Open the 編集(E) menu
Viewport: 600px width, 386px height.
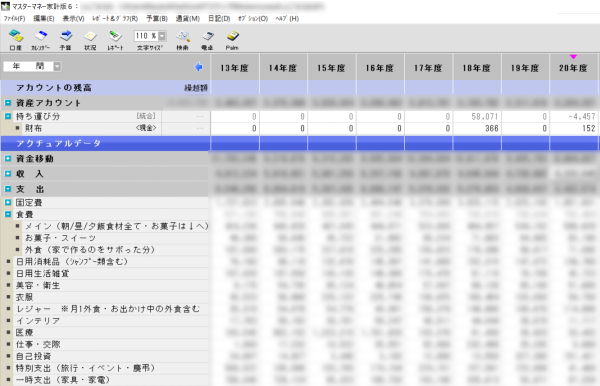pyautogui.click(x=44, y=18)
